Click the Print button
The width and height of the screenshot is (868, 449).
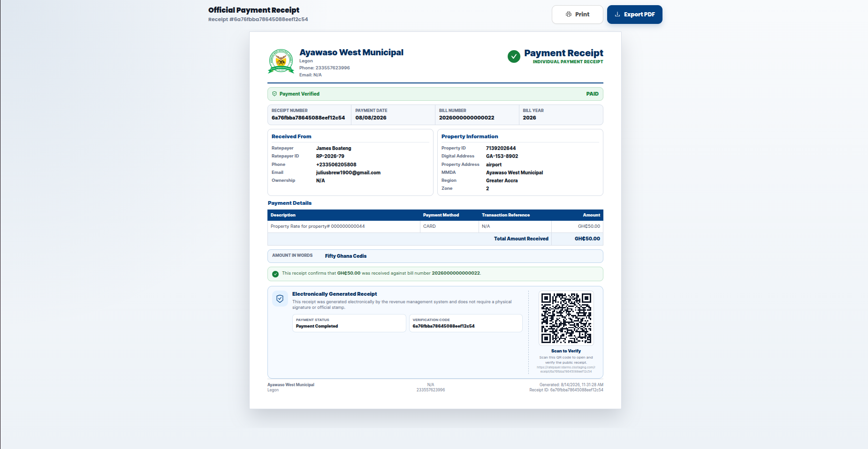click(x=577, y=15)
